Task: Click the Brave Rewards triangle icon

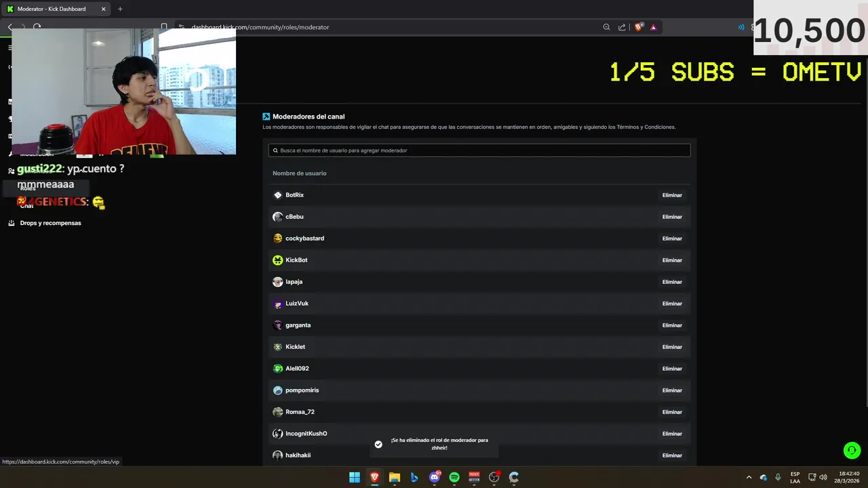Action: 653,27
